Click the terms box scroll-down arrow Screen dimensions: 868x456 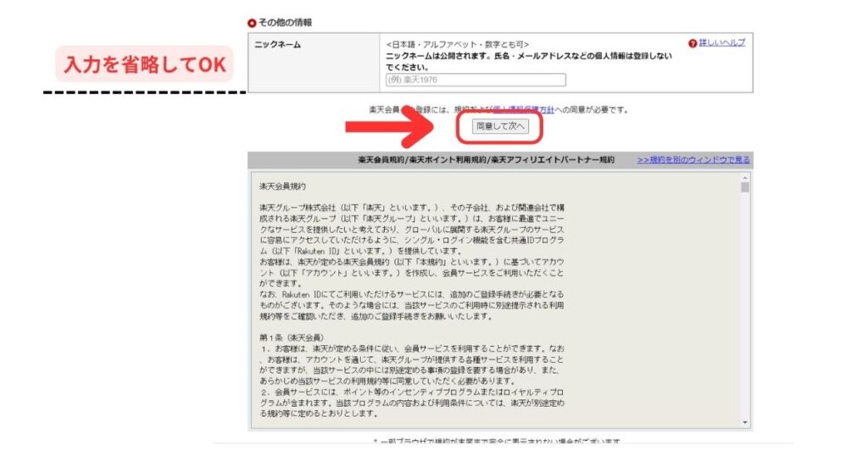click(745, 423)
